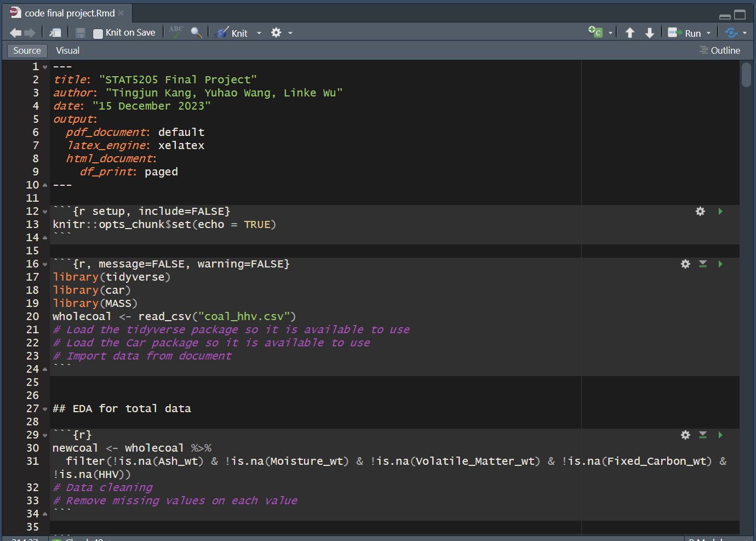Open publish options dropdown arrow
The height and width of the screenshot is (541, 756).
(744, 33)
